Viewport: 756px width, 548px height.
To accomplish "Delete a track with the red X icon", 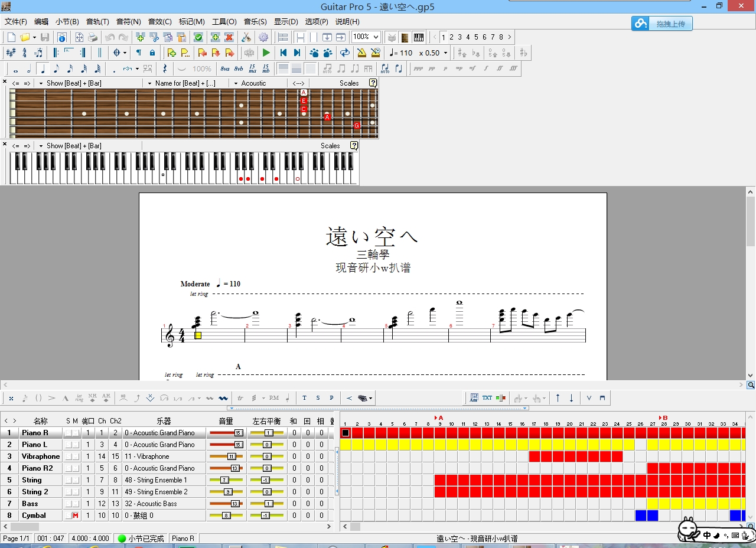I will pyautogui.click(x=229, y=37).
